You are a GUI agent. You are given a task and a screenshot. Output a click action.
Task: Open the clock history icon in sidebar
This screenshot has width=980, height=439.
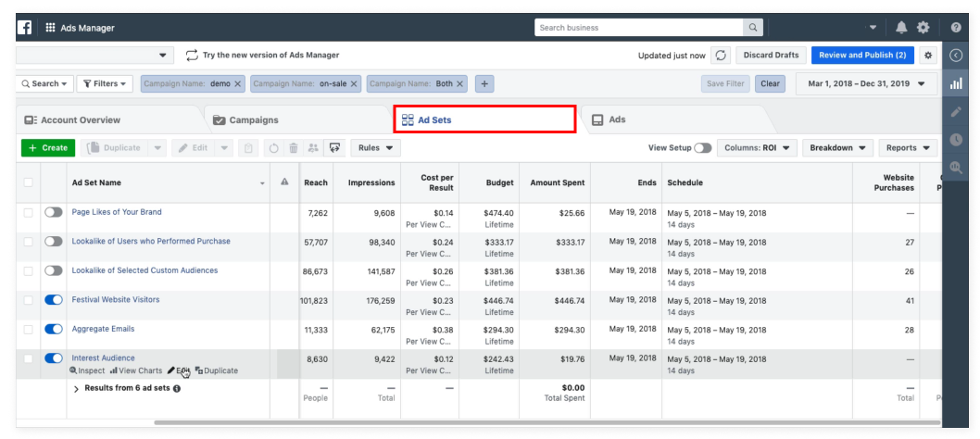(956, 140)
